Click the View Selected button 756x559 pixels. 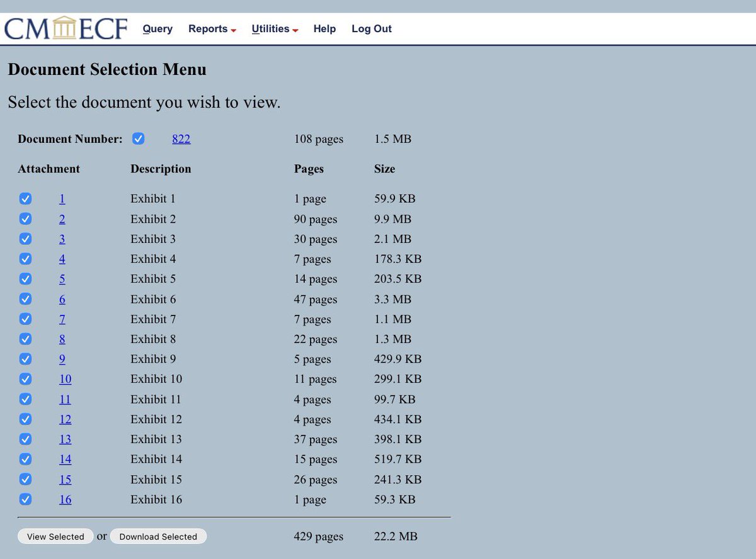click(55, 536)
